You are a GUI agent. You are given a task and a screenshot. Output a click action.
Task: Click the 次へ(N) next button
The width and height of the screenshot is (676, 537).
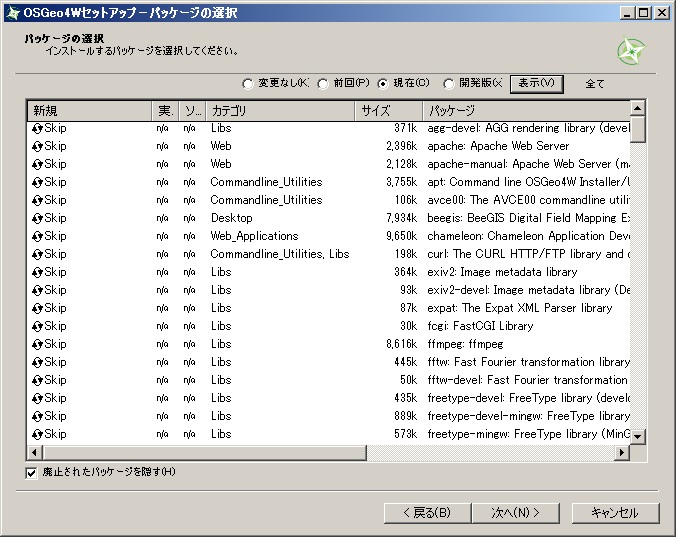coord(514,513)
